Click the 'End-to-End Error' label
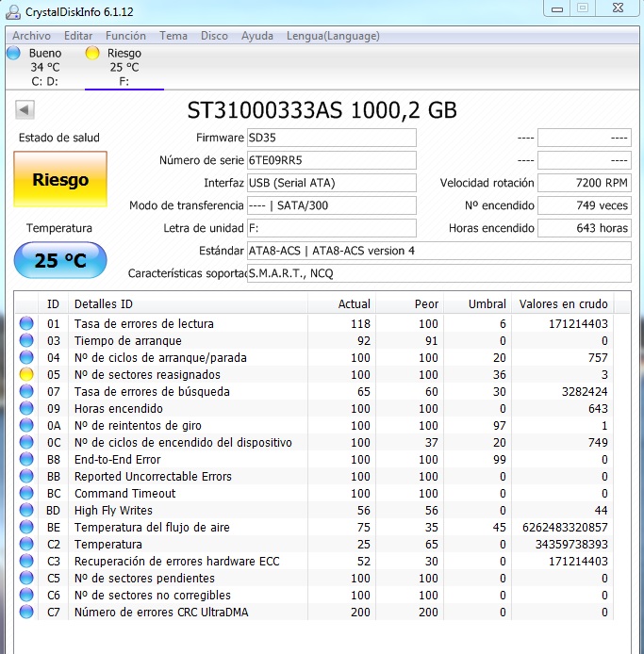 (117, 459)
